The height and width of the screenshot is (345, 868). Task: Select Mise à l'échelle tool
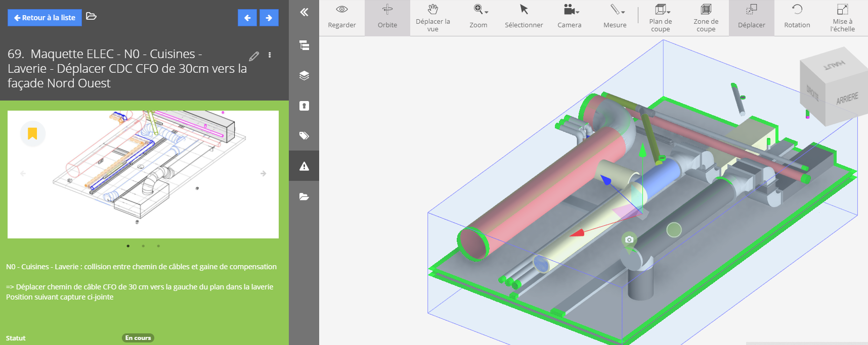(x=843, y=18)
